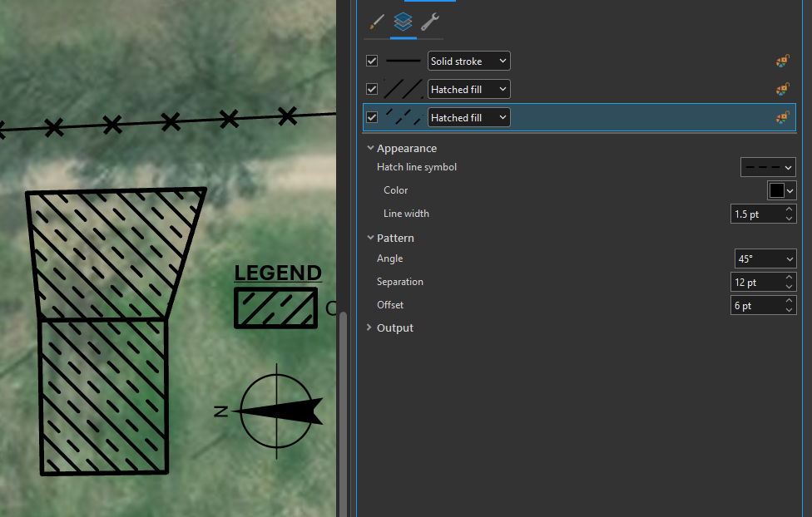Decrease Separation with down arrow

790,287
